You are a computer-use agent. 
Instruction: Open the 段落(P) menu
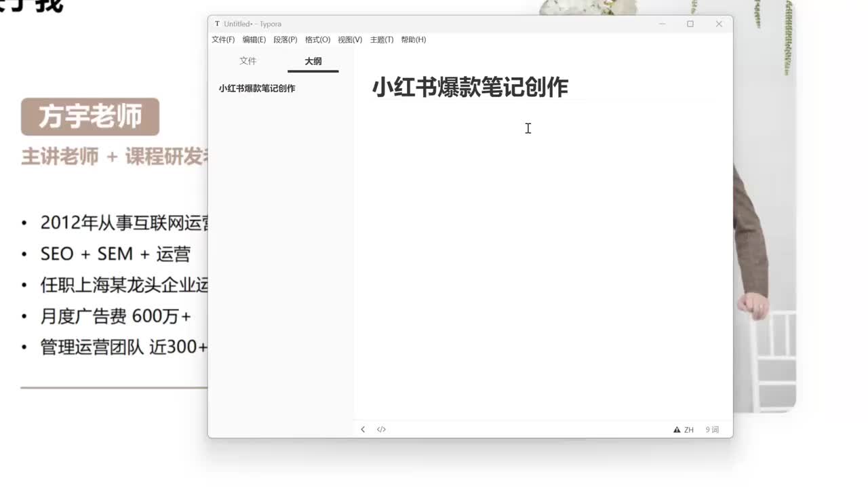click(x=285, y=40)
